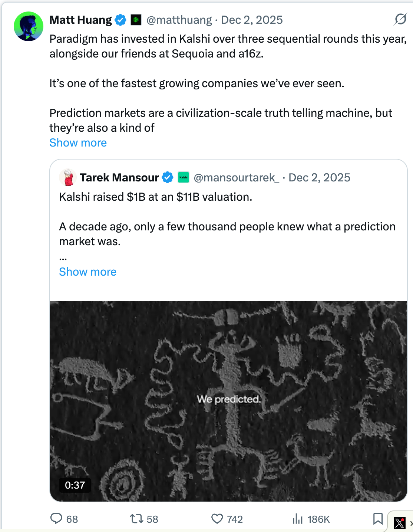This screenshot has height=532, width=413.
Task: Like the post with heart icon
Action: click(x=217, y=518)
